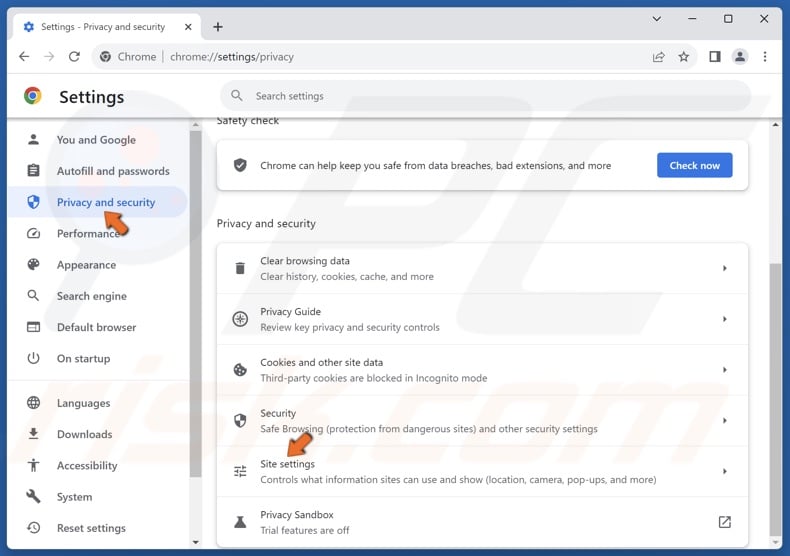This screenshot has width=790, height=556.
Task: Click the share page icon in address bar
Action: click(x=659, y=57)
